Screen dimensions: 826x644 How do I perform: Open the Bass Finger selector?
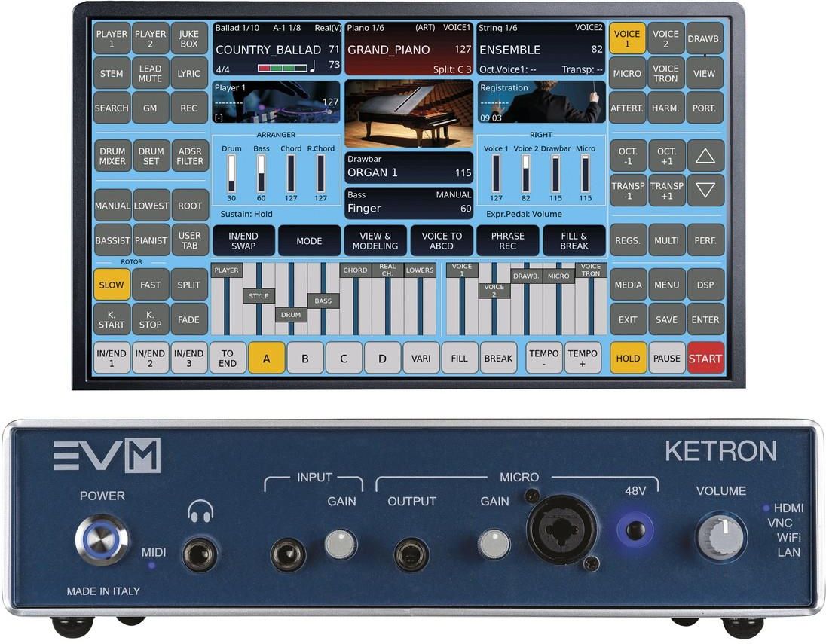408,203
